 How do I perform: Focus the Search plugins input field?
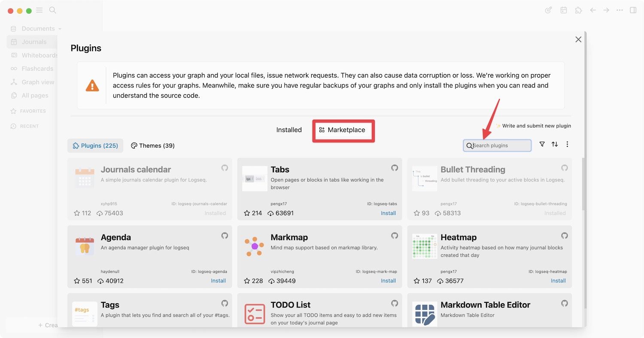(500, 146)
